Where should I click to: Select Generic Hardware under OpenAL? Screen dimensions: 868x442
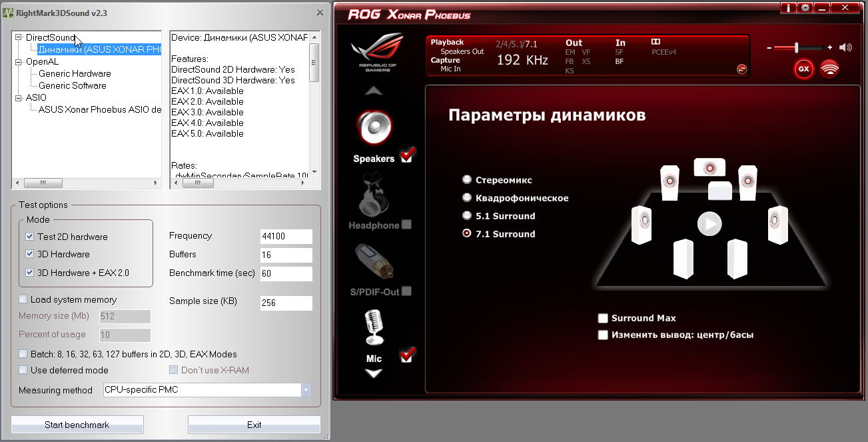[x=75, y=74]
